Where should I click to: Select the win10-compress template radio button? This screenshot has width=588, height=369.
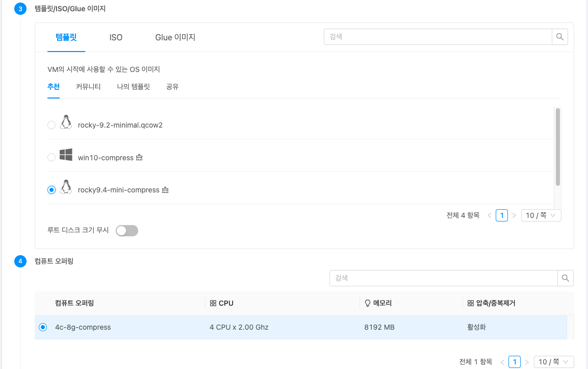pyautogui.click(x=52, y=157)
